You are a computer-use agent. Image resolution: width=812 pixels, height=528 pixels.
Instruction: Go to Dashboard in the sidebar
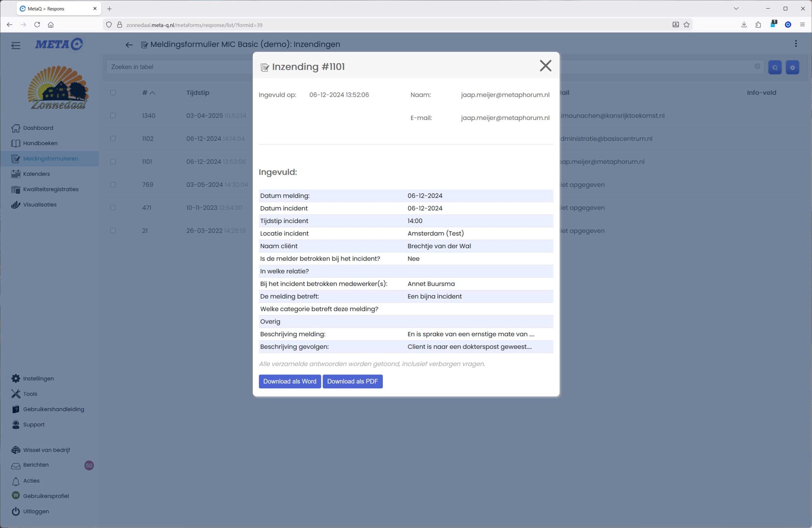[x=38, y=128]
